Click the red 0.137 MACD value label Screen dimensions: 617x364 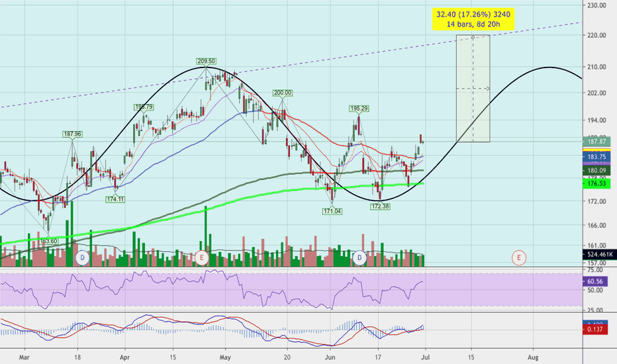pyautogui.click(x=595, y=330)
